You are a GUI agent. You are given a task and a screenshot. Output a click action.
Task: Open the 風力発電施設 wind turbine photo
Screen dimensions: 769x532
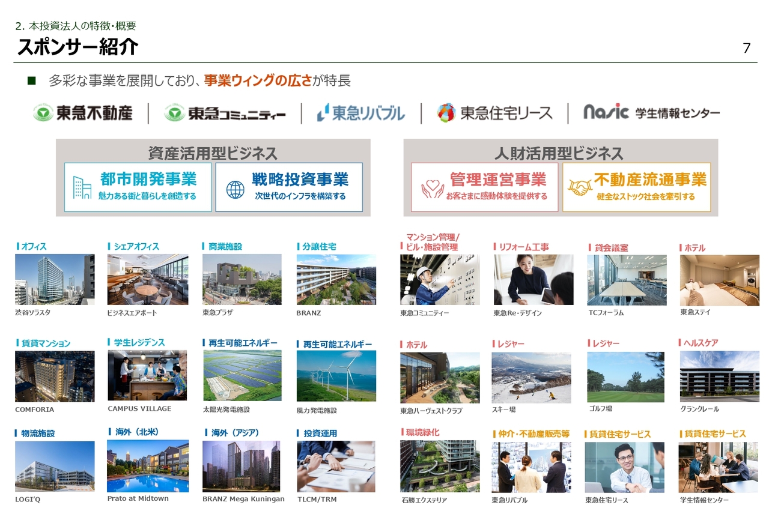[336, 376]
